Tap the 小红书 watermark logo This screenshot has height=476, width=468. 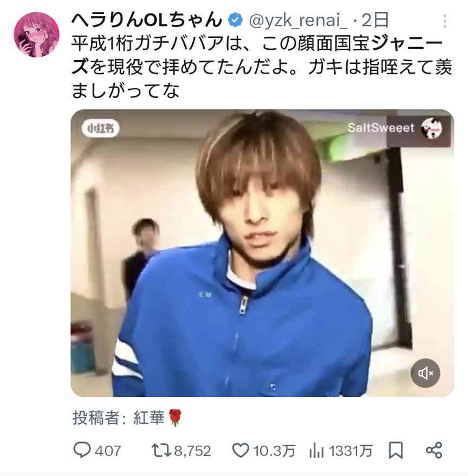coord(101,128)
